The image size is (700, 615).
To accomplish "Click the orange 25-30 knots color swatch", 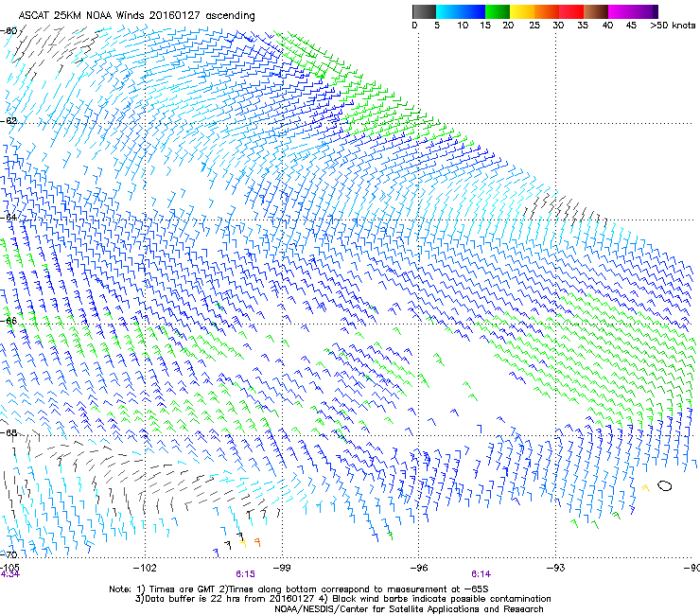I will (x=547, y=11).
